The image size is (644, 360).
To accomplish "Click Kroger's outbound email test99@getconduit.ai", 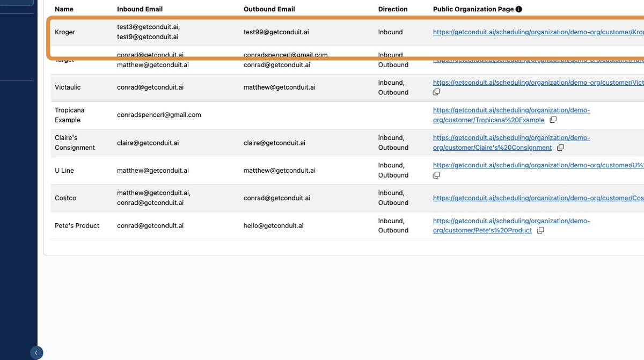I will 276,32.
